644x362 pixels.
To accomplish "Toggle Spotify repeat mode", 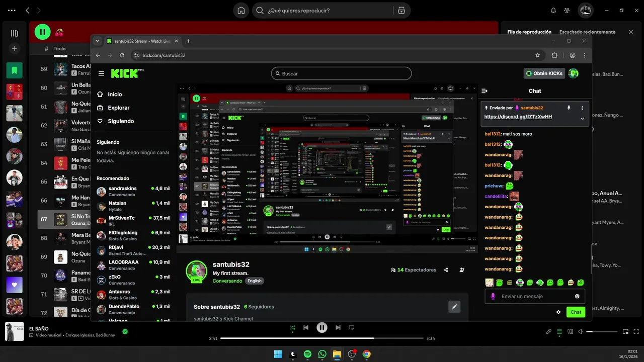I will pyautogui.click(x=352, y=328).
